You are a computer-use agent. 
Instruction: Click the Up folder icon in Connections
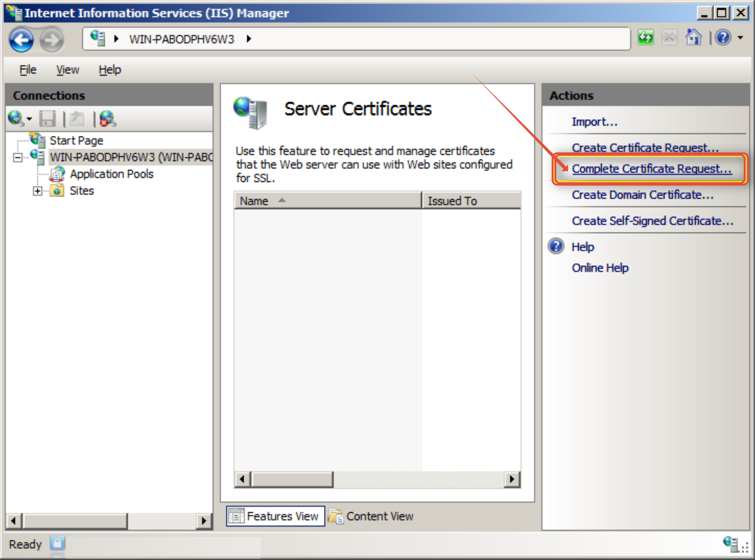[x=77, y=119]
